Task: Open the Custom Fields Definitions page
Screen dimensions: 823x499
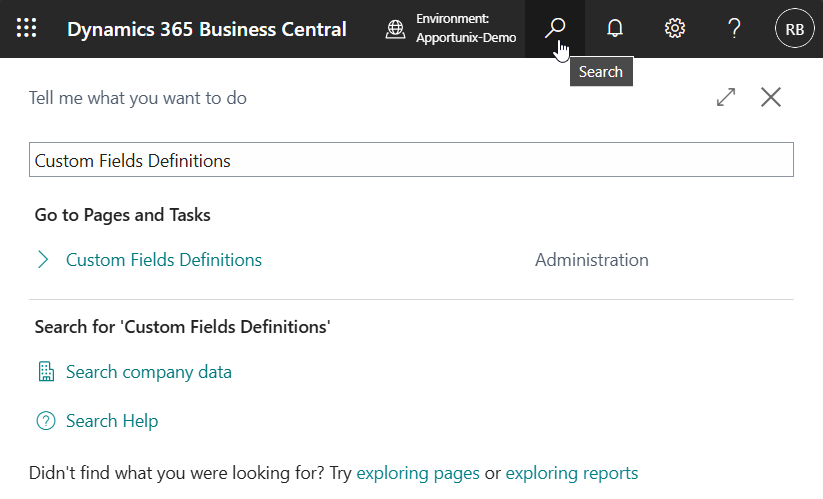Action: 164,260
